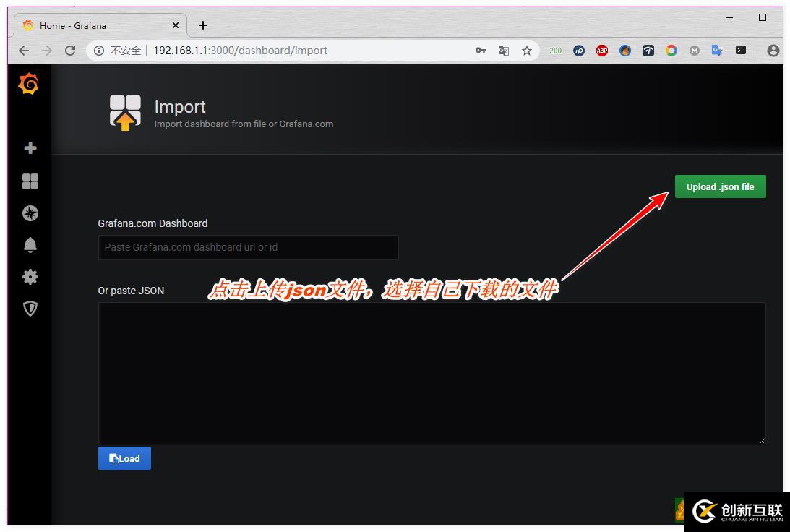790x532 pixels.
Task: Click the gray M extension icon
Action: tap(695, 51)
